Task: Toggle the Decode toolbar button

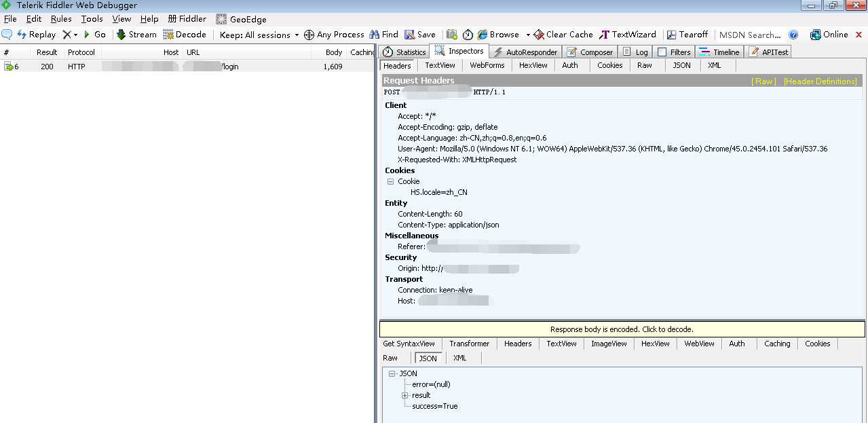Action: (x=185, y=35)
